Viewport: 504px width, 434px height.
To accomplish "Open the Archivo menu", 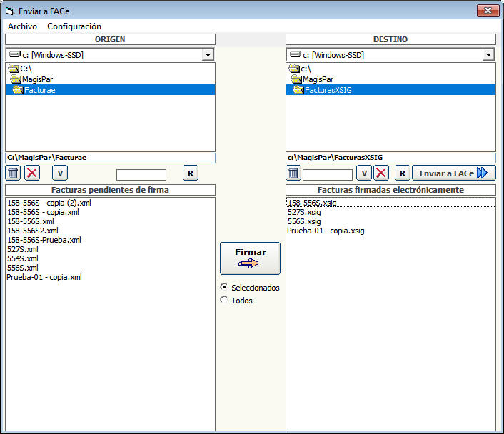I will click(22, 26).
